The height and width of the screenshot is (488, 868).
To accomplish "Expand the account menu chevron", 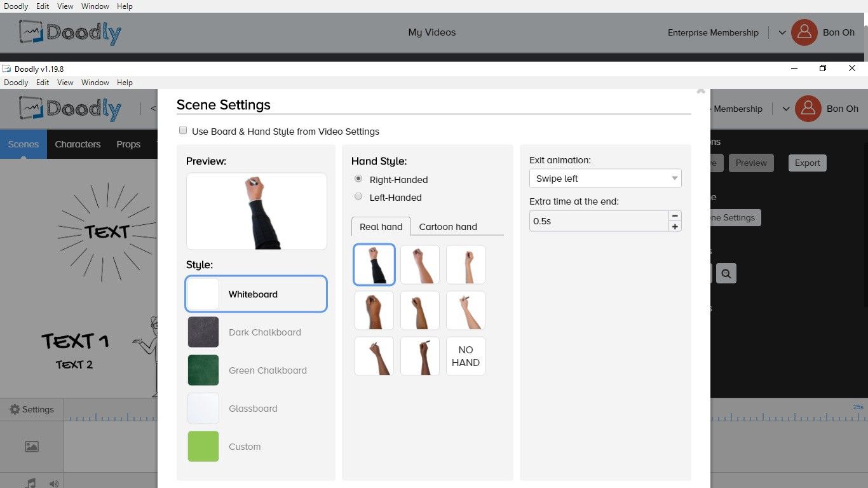I will 786,109.
